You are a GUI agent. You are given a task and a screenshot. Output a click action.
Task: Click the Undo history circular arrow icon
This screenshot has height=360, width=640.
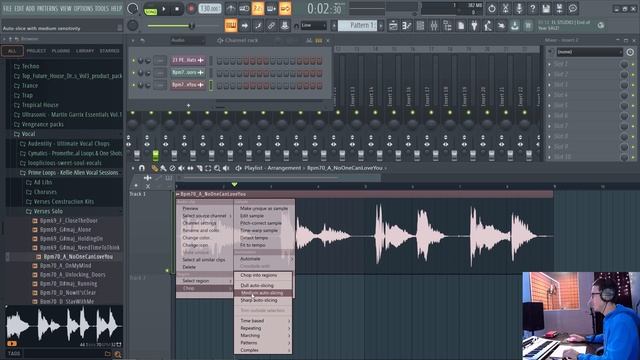tap(492, 8)
